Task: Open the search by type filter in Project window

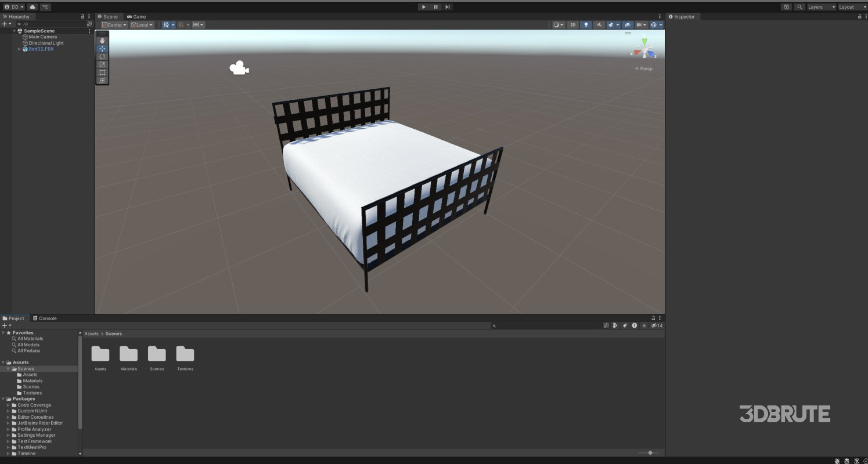Action: 615,325
